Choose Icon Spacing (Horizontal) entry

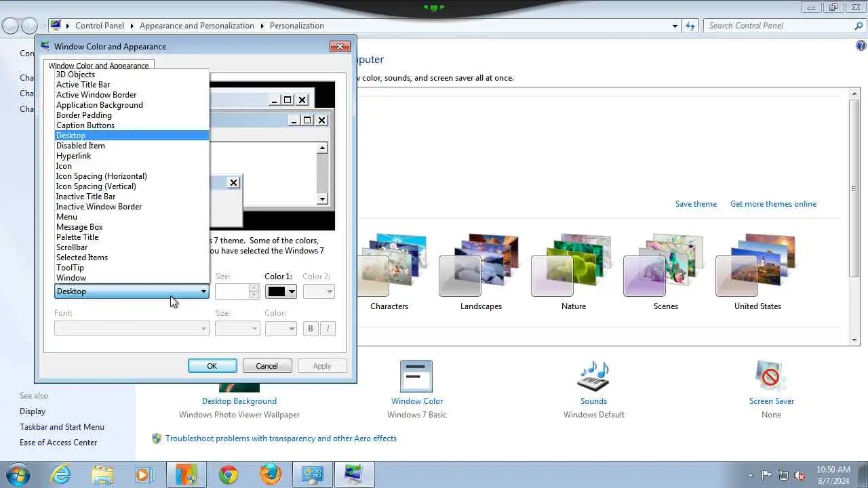[x=132, y=176]
